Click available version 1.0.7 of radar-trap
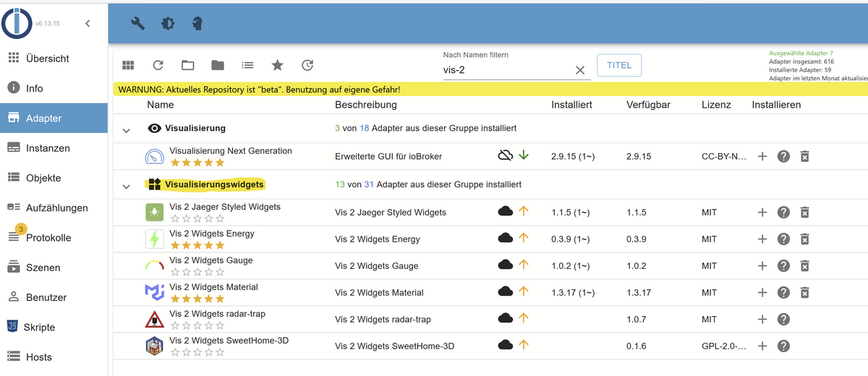The width and height of the screenshot is (868, 376). coord(637,319)
